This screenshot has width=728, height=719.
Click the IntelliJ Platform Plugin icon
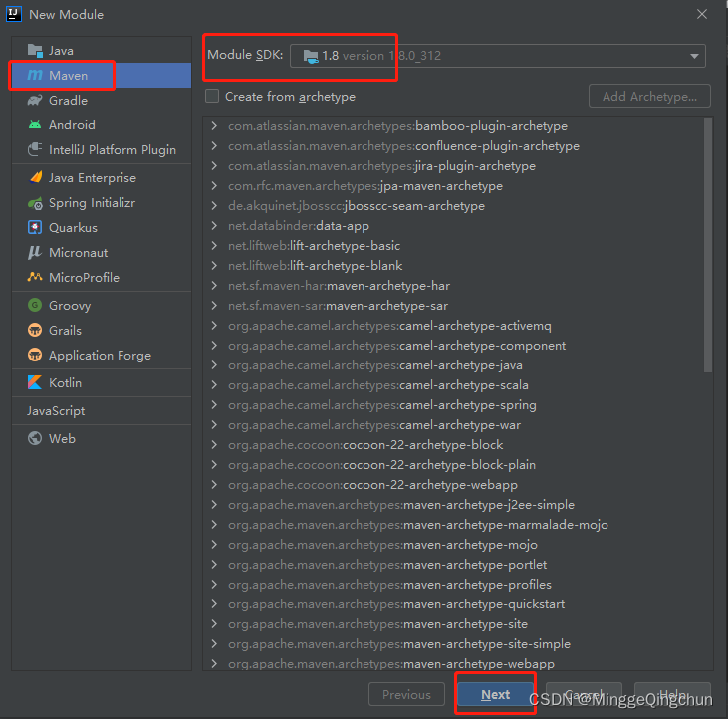pyautogui.click(x=35, y=149)
